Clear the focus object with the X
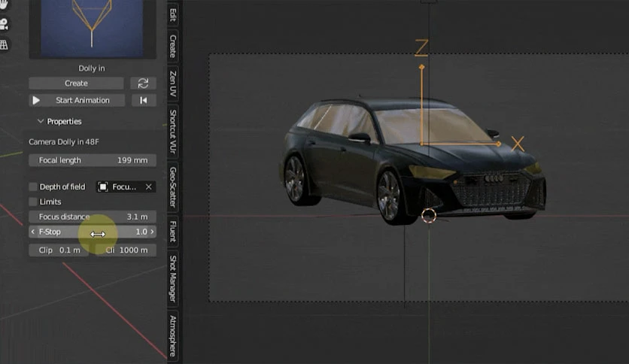Image resolution: width=629 pixels, height=364 pixels. click(x=148, y=187)
